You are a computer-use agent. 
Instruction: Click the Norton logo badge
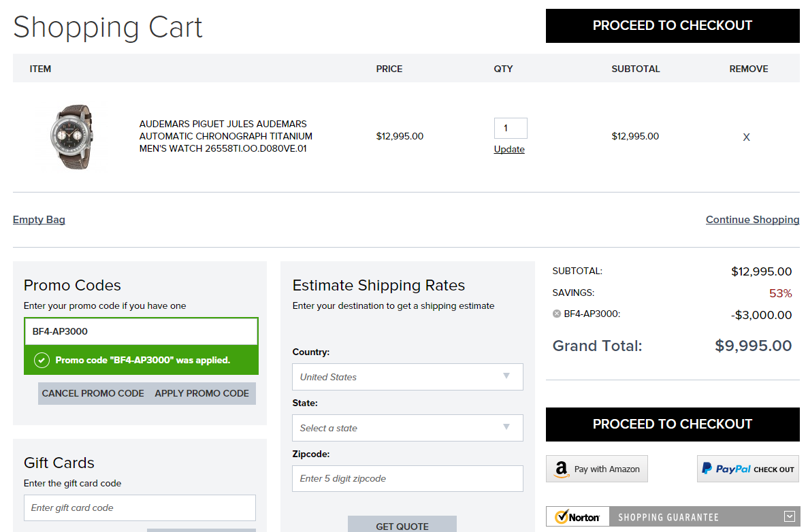point(578,516)
